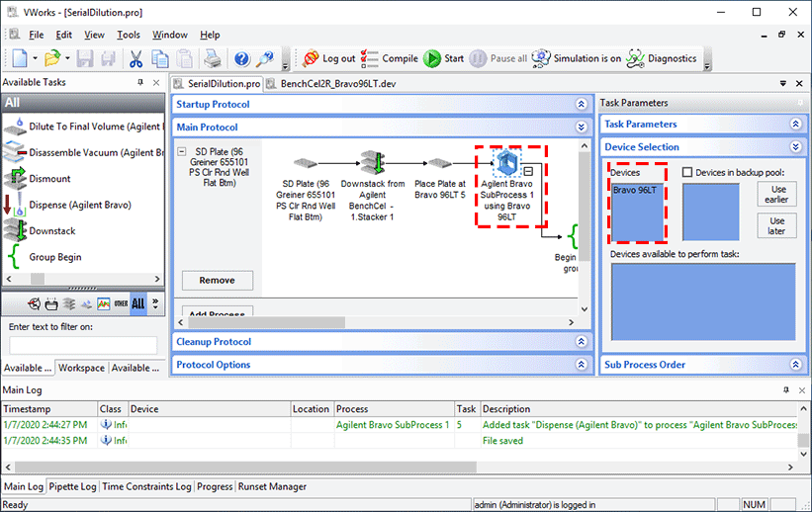Image resolution: width=812 pixels, height=512 pixels.
Task: Copy with the duplicate pages icon
Action: pyautogui.click(x=160, y=58)
